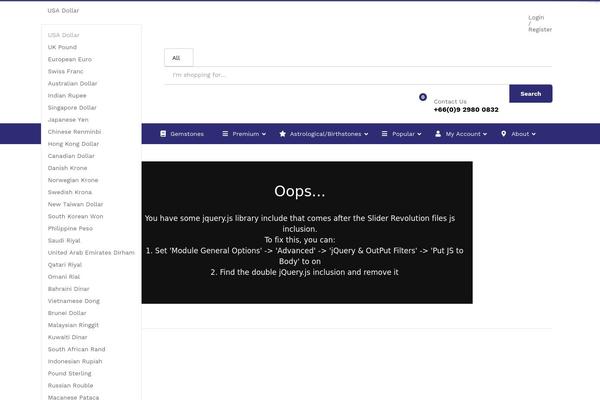Click the Search button
The image size is (600, 400).
pos(531,93)
